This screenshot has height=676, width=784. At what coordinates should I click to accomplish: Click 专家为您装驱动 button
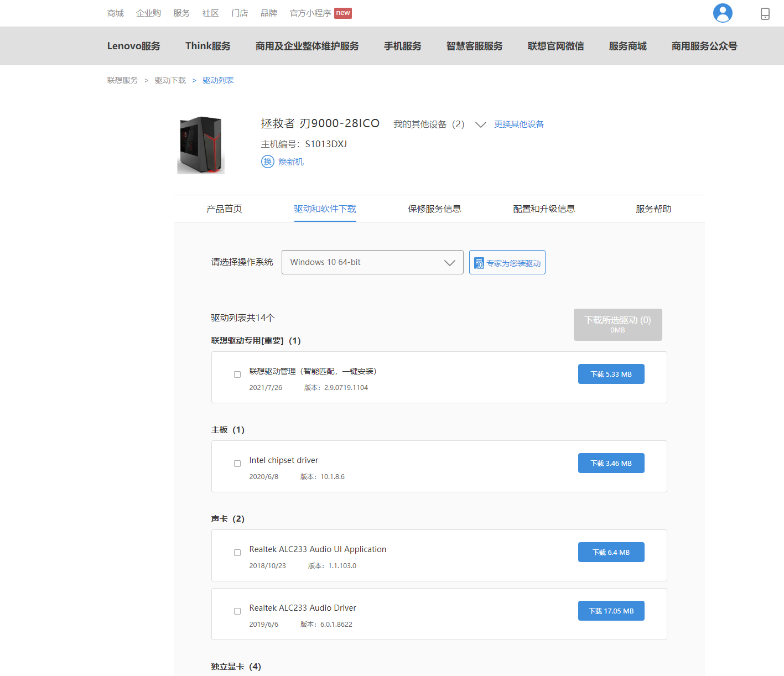(507, 262)
